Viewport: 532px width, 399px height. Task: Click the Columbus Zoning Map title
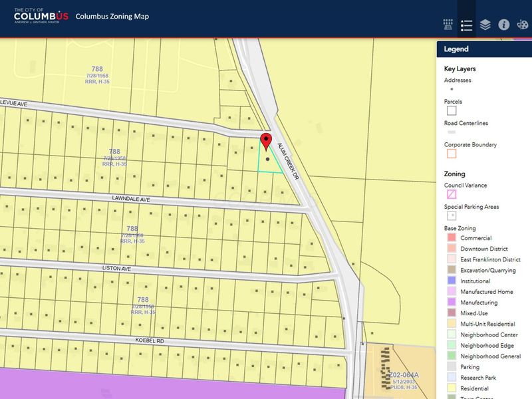[112, 16]
